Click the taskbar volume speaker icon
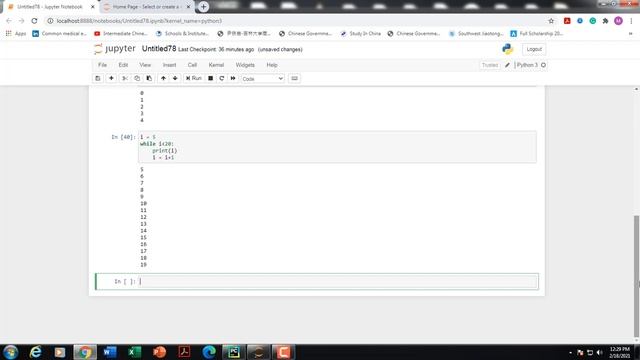 (x=600, y=352)
